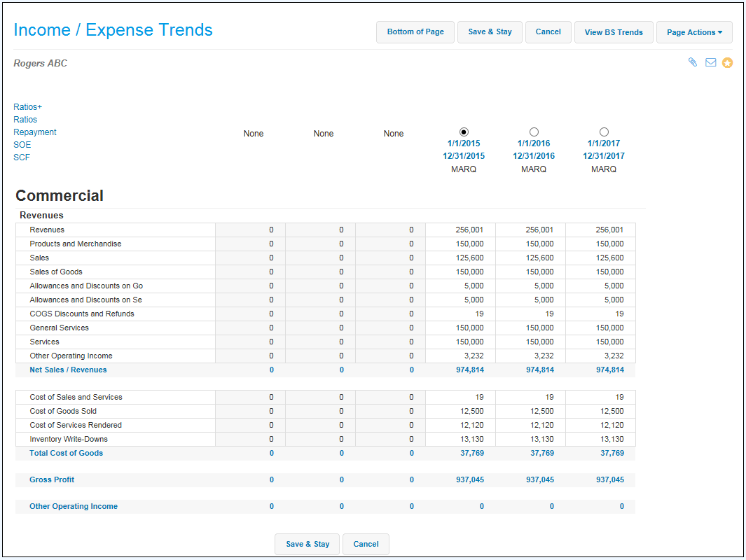
Task: Select the 1/1/2015 period radio button
Action: [464, 132]
